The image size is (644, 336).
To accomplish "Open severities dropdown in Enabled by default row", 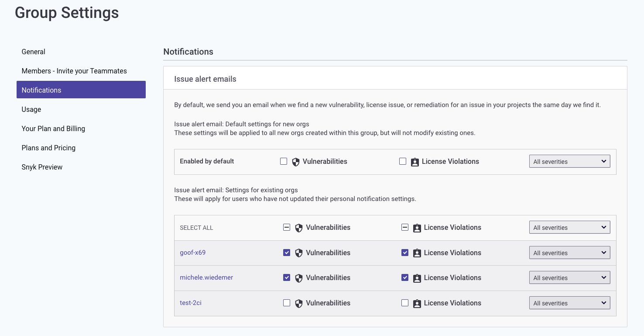I will pos(569,161).
